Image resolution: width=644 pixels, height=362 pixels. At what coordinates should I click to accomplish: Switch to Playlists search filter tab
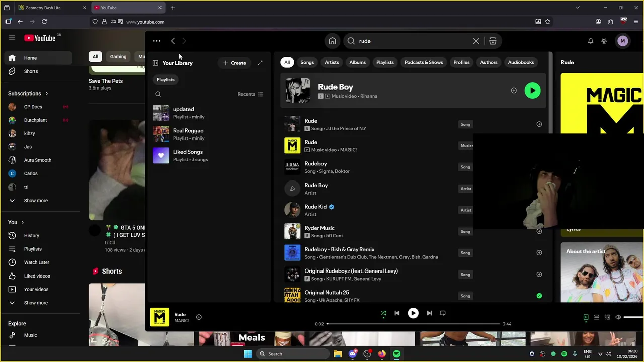point(385,62)
